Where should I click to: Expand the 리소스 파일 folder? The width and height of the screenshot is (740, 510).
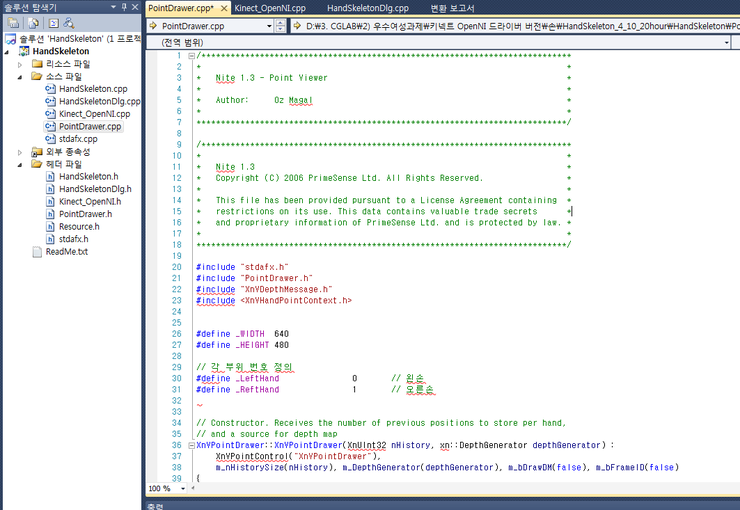20,64
